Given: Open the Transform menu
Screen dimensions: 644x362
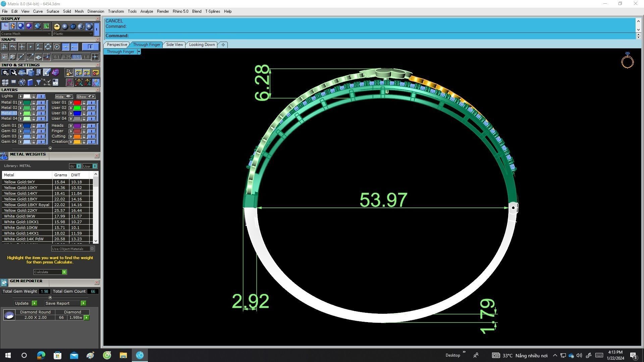Looking at the screenshot, I should click(116, 11).
